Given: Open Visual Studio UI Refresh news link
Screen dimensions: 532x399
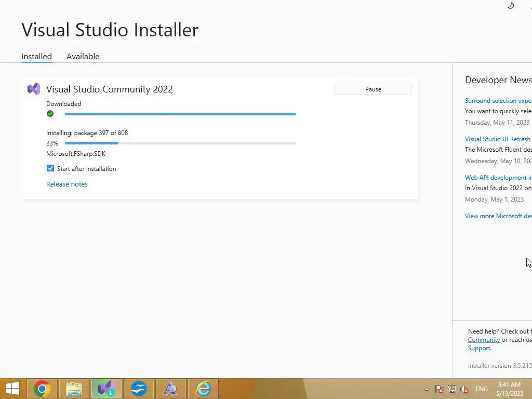Looking at the screenshot, I should point(497,139).
